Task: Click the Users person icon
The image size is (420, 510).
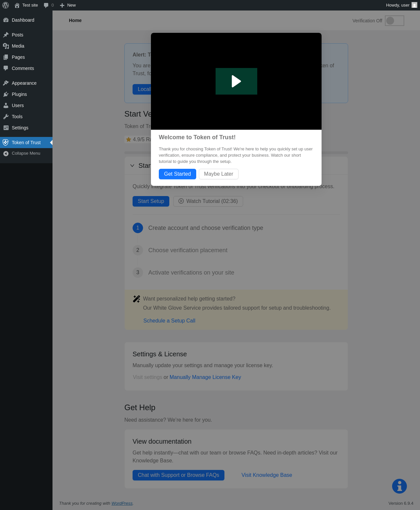Action: tap(6, 105)
